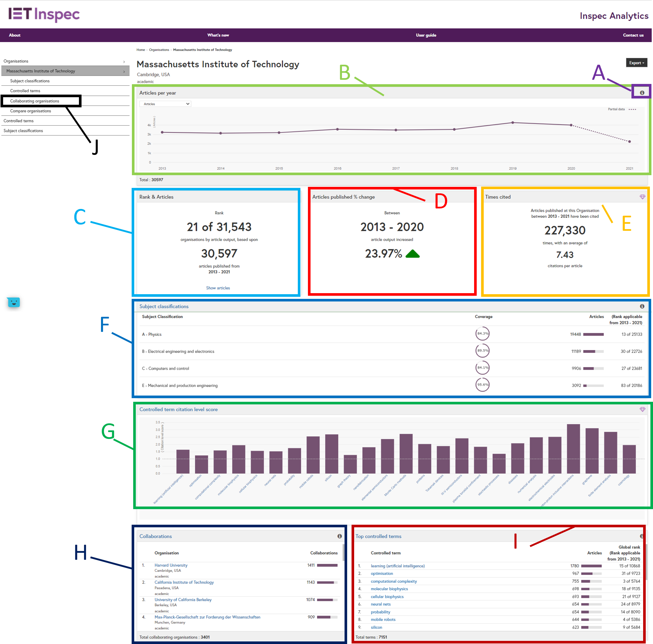Open the Articles metric dropdown
The image size is (653, 644).
pos(165,104)
